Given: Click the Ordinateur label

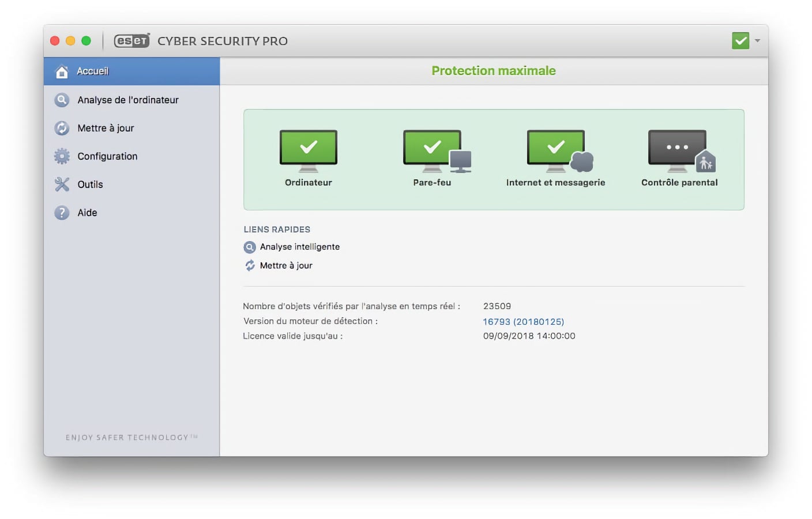Looking at the screenshot, I should (309, 182).
